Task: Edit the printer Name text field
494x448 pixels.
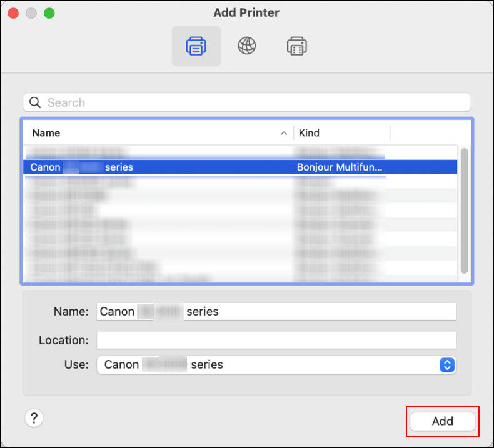Action: pyautogui.click(x=276, y=311)
